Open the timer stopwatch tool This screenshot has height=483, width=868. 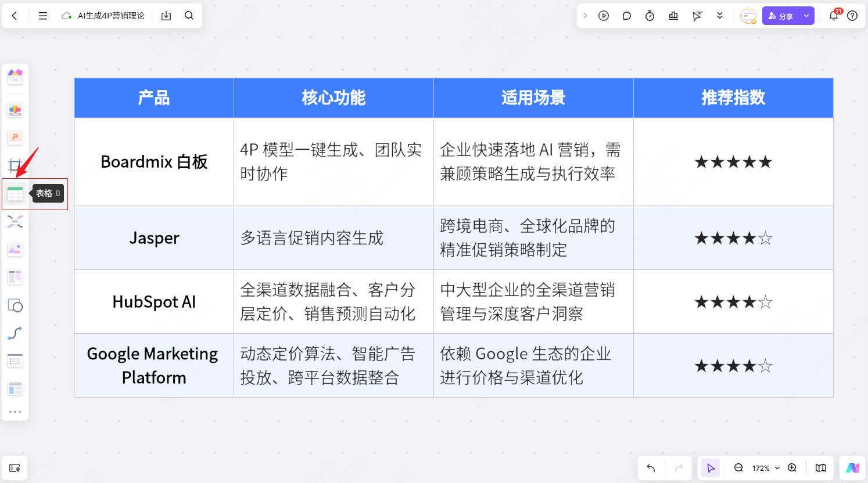pos(650,16)
